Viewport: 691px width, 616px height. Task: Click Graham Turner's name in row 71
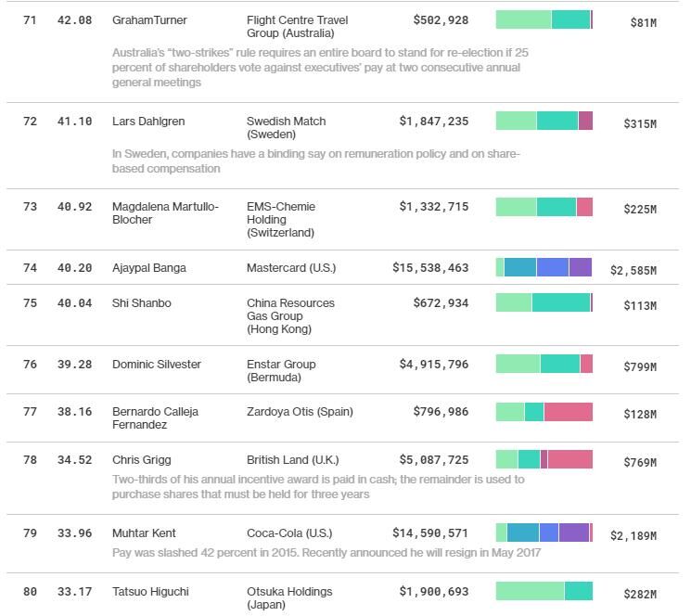(x=149, y=20)
